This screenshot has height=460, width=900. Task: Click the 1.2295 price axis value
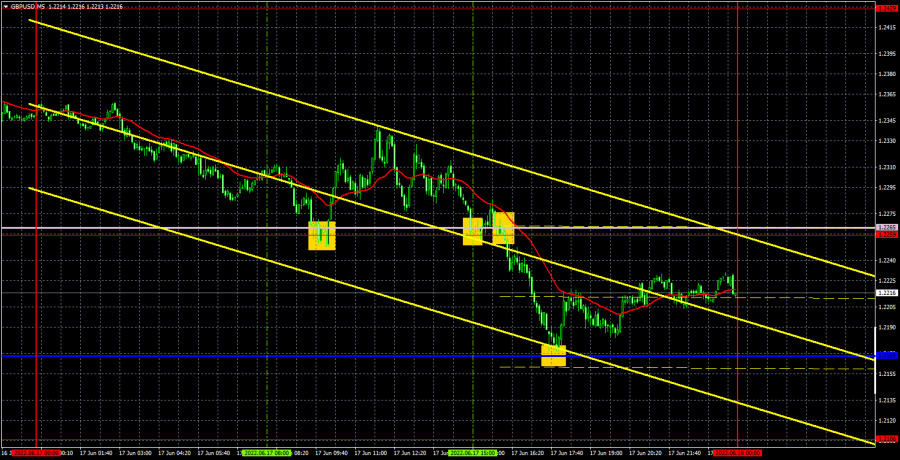point(886,188)
